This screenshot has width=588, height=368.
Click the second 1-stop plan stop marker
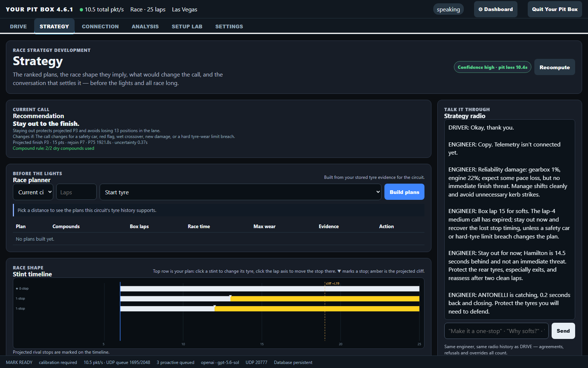tap(215, 306)
